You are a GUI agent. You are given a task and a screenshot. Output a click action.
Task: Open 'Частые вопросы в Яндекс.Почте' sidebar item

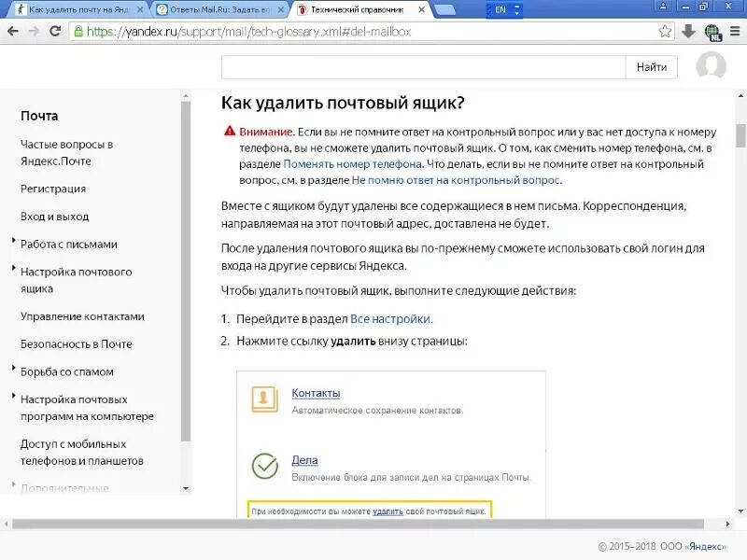coord(66,152)
